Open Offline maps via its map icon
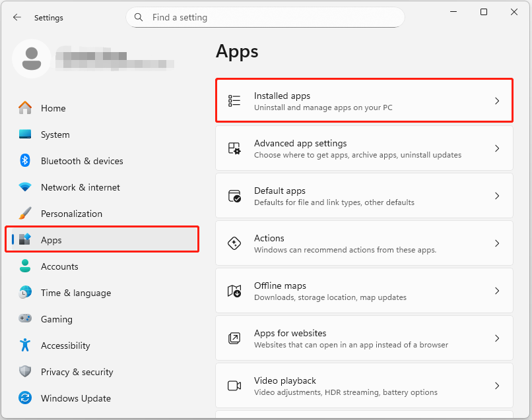This screenshot has height=420, width=532. point(234,290)
